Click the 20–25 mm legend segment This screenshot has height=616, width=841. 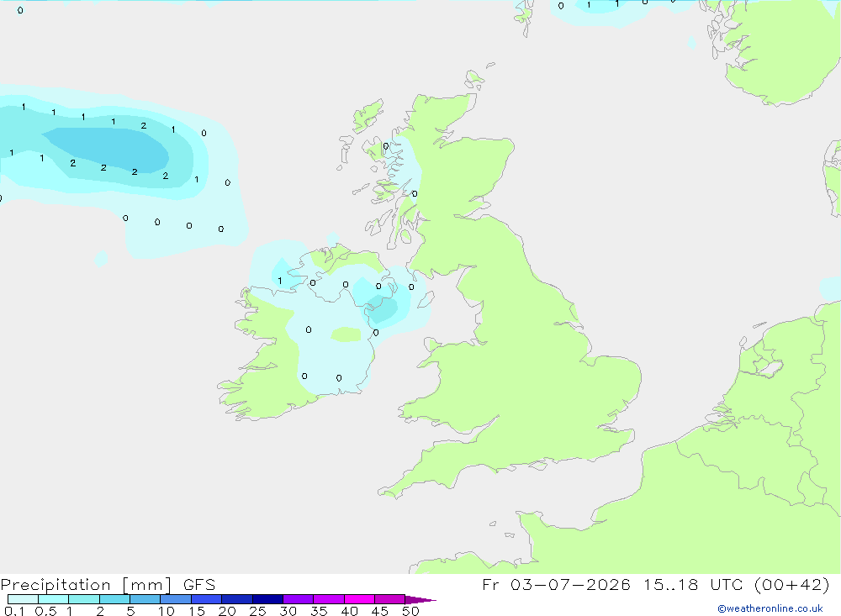click(x=237, y=599)
